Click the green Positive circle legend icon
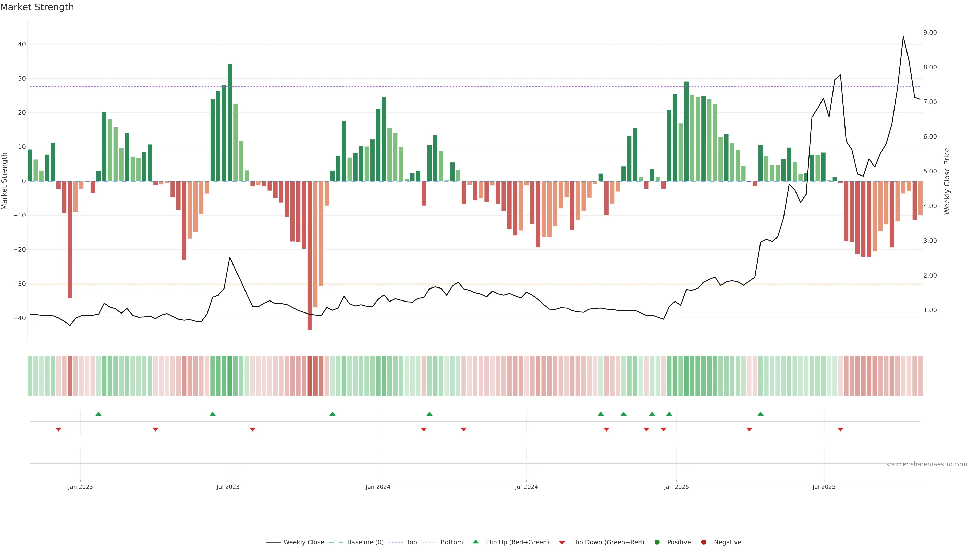The width and height of the screenshot is (980, 551). click(657, 542)
